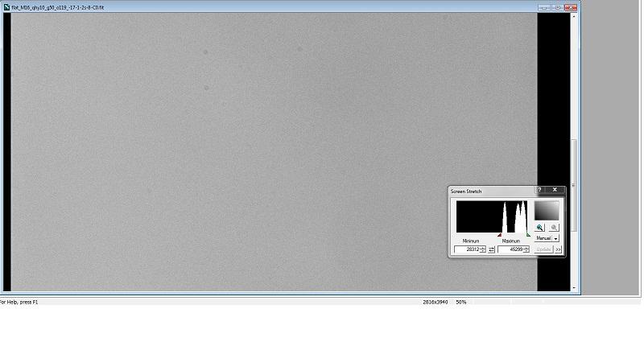The image size is (644, 346).
Task: Click the FITS file name in the title bar
Action: 58,7
